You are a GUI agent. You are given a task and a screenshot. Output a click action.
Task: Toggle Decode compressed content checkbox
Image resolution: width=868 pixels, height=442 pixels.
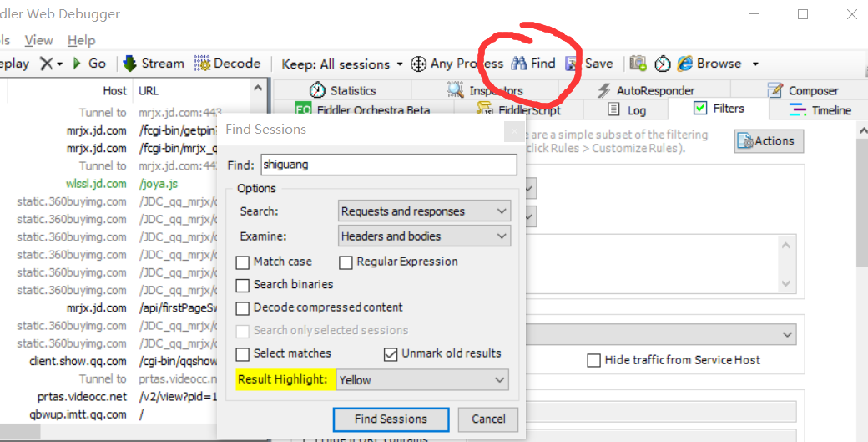[243, 308]
